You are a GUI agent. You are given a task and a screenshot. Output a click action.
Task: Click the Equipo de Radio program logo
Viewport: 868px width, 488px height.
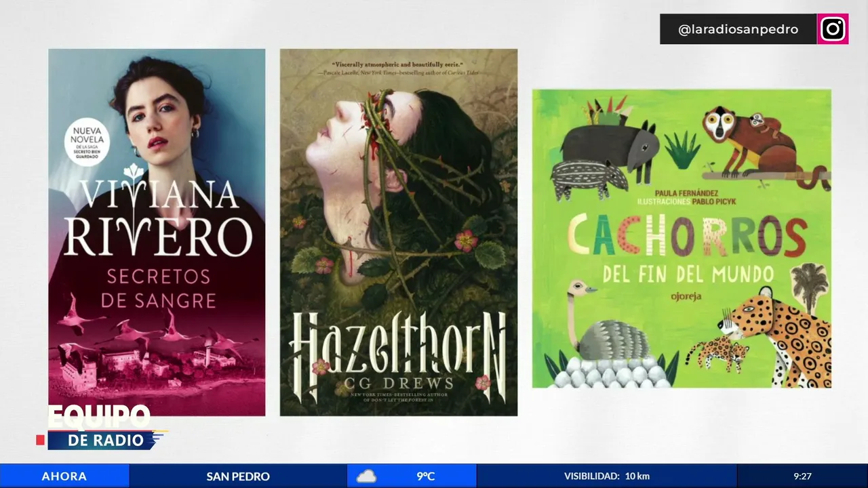100,428
